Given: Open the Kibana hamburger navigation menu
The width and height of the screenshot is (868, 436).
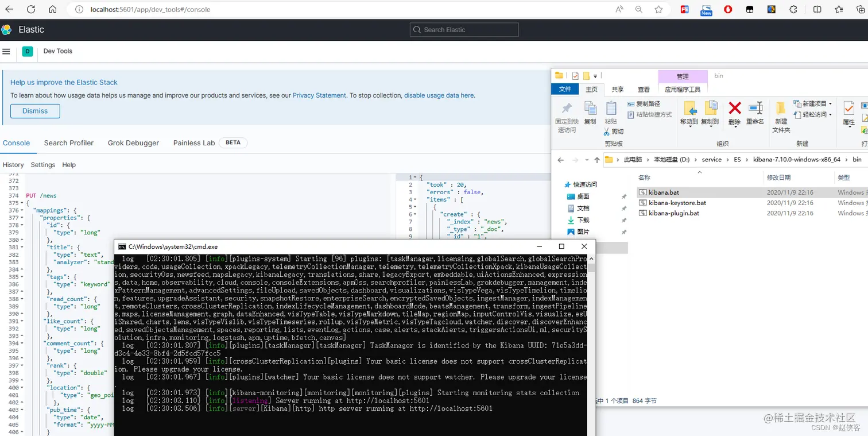Looking at the screenshot, I should tap(6, 51).
